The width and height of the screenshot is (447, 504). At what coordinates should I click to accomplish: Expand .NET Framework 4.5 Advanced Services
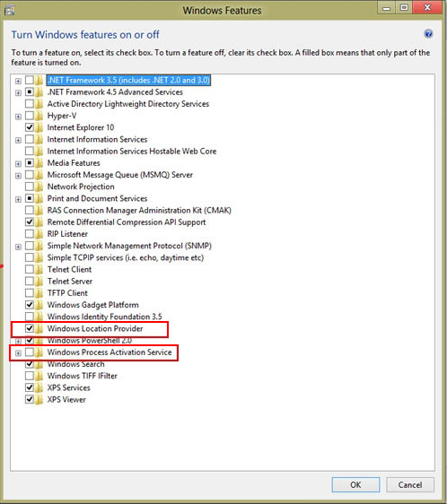point(18,93)
